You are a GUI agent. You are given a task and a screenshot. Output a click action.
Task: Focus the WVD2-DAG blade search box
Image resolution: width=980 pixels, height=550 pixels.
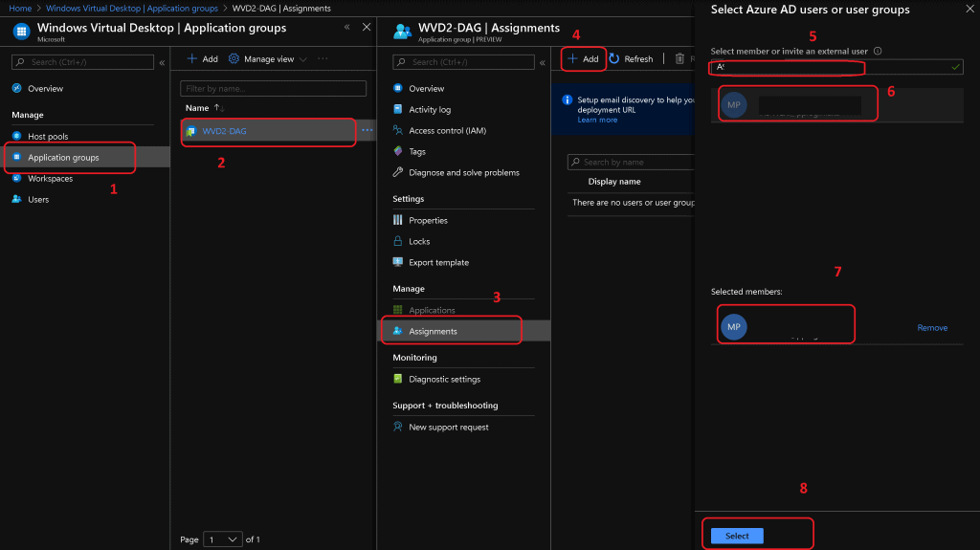tap(464, 62)
